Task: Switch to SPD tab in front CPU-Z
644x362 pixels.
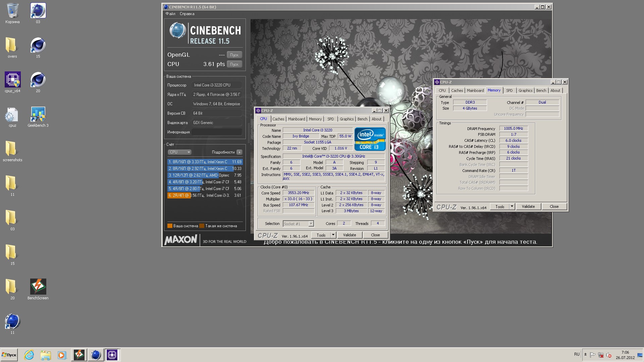Action: click(x=331, y=119)
